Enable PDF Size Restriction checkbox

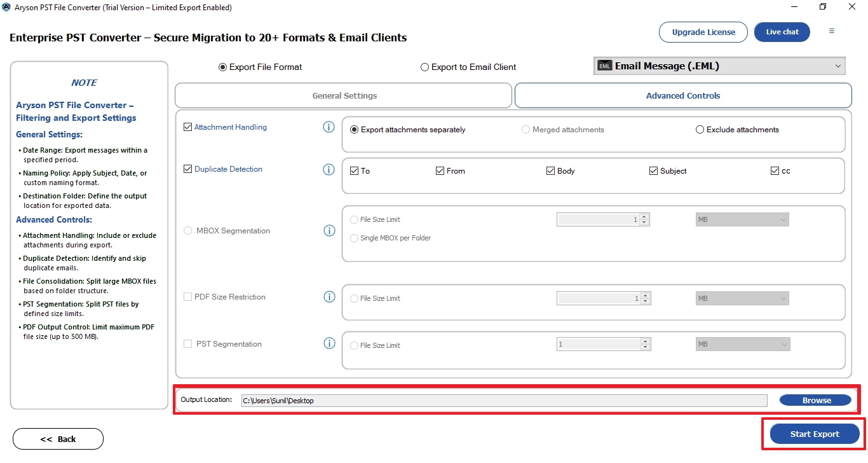click(187, 297)
